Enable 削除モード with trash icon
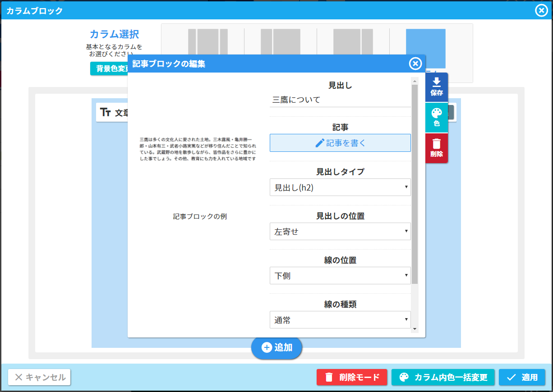553x392 pixels. tap(352, 377)
